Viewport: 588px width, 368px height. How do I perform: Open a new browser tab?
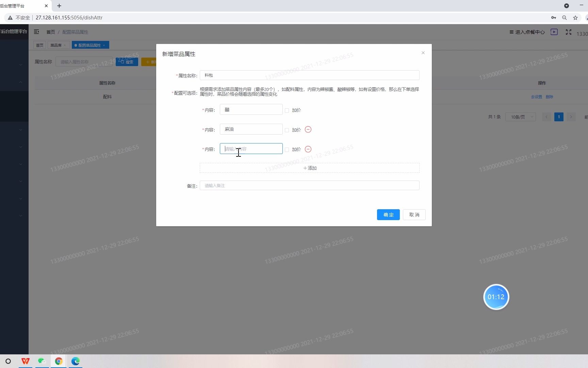click(x=59, y=6)
